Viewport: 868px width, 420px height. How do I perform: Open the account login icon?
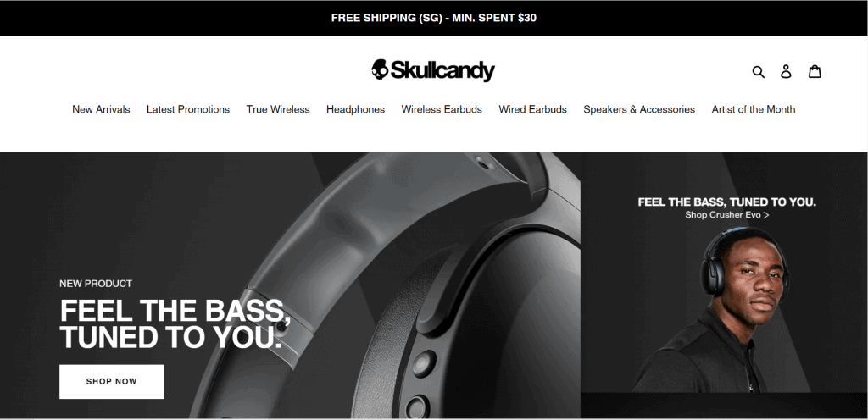(786, 71)
